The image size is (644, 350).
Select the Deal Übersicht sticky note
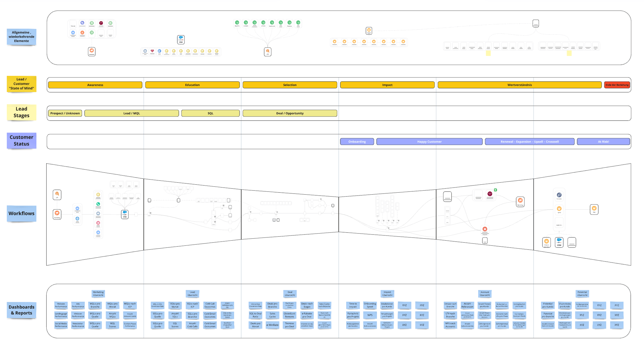[x=290, y=294]
